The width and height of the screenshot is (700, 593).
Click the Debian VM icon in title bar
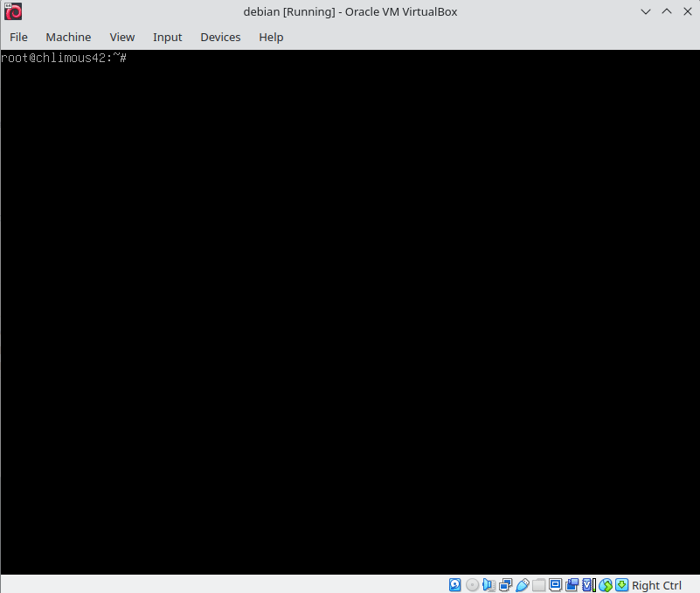pos(13,11)
